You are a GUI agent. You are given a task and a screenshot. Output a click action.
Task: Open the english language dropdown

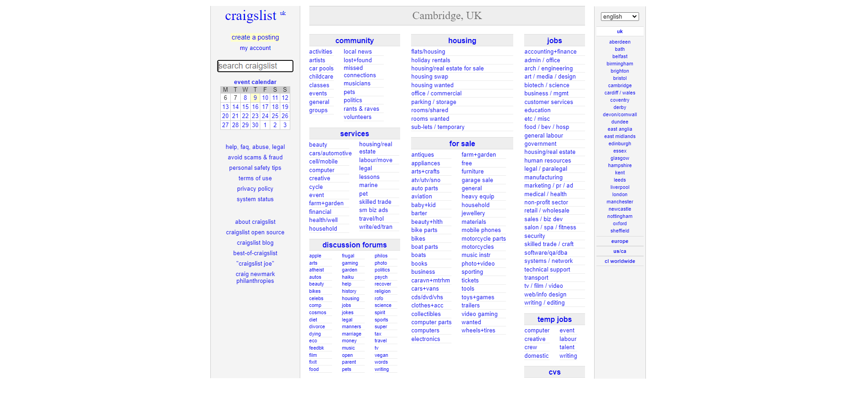click(x=620, y=17)
